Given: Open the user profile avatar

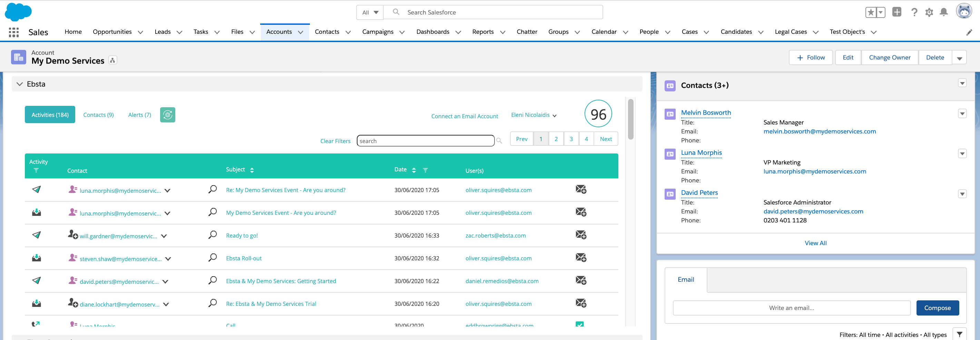Looking at the screenshot, I should click(x=964, y=11).
